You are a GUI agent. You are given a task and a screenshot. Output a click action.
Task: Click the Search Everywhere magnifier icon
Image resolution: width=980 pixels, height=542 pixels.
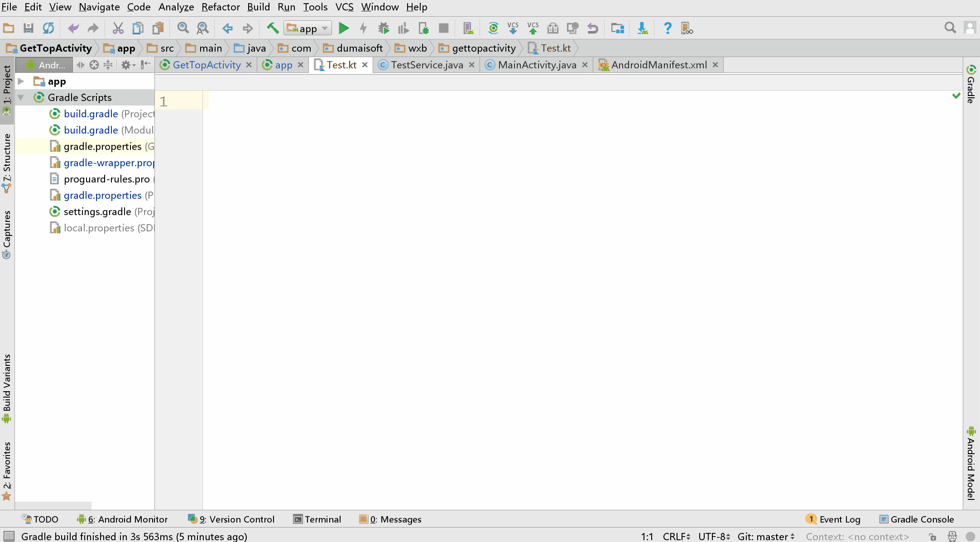(950, 28)
